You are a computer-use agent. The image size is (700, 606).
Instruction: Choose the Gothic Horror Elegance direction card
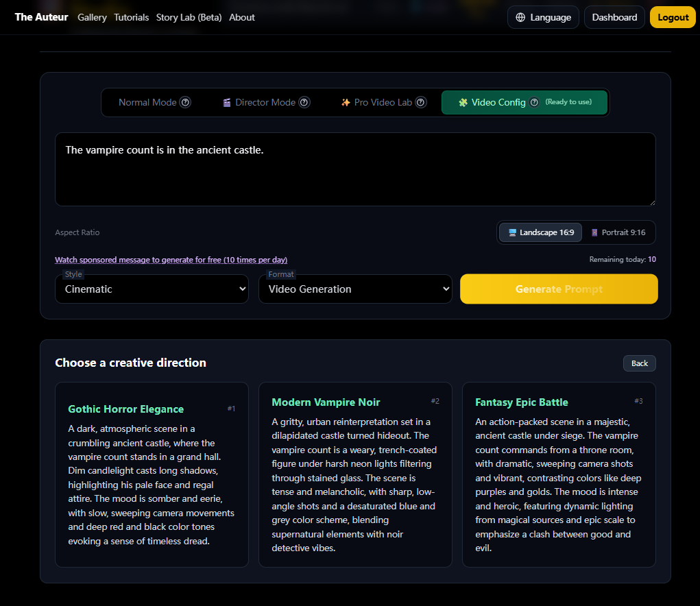(x=152, y=475)
